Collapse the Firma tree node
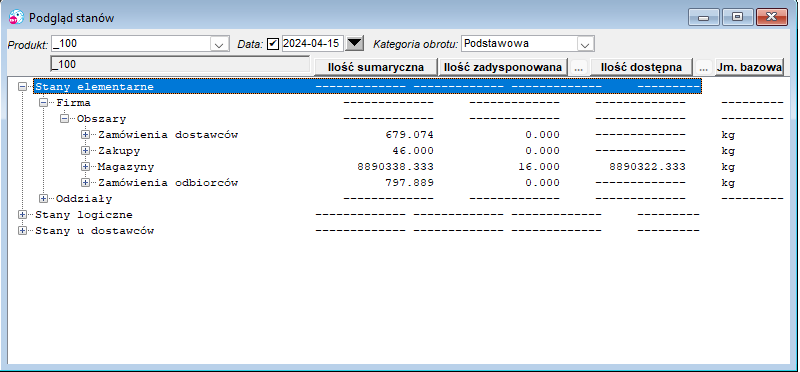 43,103
